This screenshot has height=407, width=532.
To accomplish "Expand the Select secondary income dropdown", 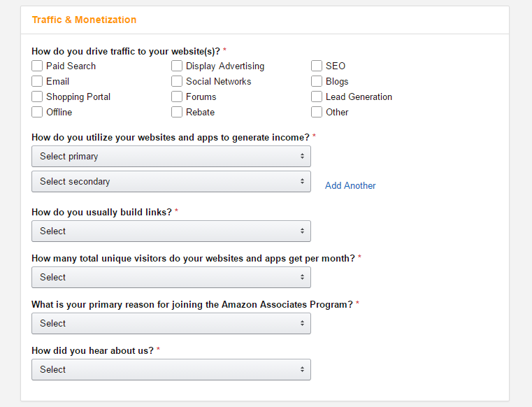I will point(171,181).
